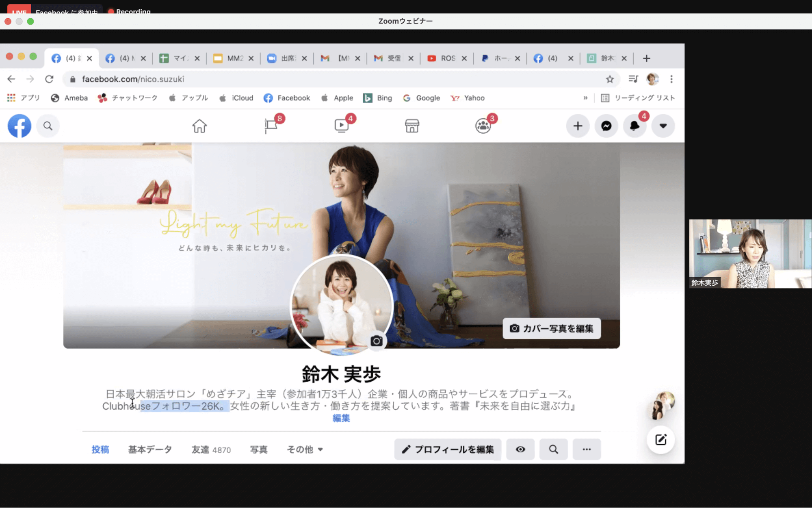812x508 pixels.
Task: Click camera icon on profile photo
Action: [376, 341]
